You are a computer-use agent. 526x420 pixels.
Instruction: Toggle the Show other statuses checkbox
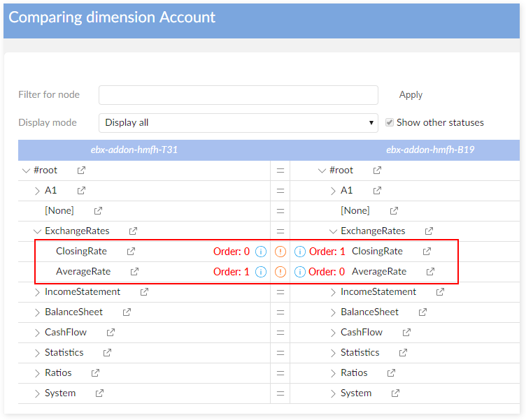390,122
